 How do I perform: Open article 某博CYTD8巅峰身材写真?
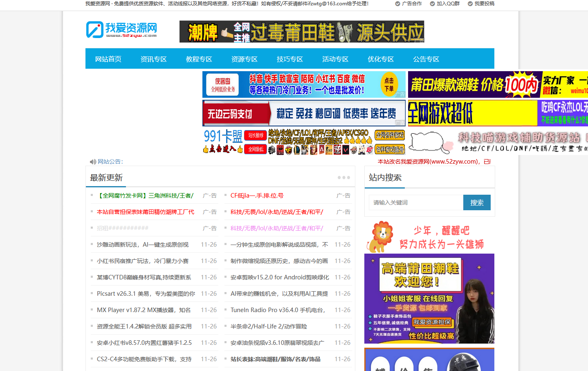pos(144,277)
